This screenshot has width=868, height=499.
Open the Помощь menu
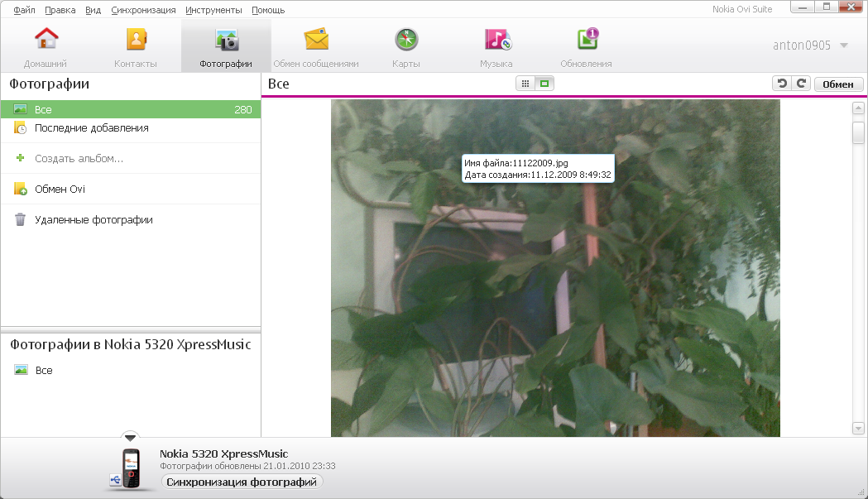(x=268, y=10)
